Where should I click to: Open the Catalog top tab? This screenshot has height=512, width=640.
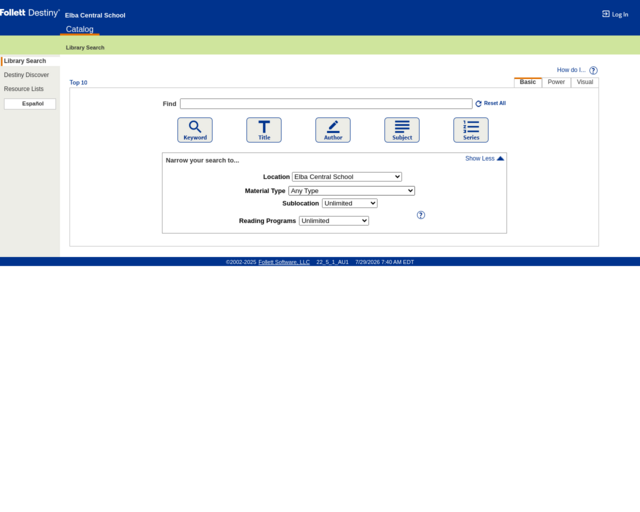(80, 29)
